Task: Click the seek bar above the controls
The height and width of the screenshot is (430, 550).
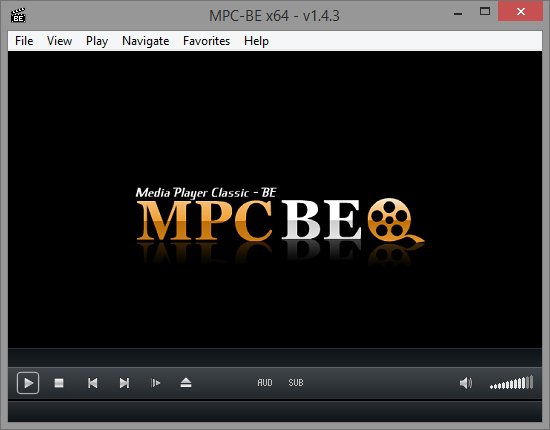Action: (275, 357)
